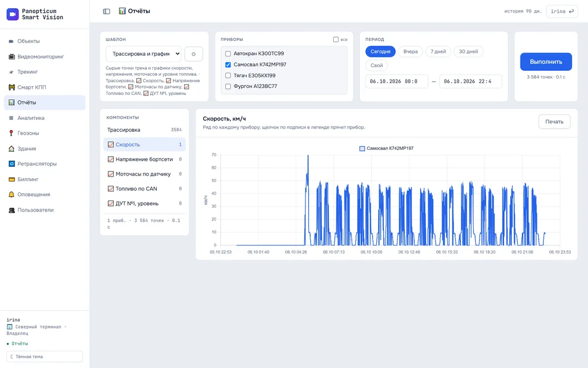This screenshot has width=588, height=368.
Task: Open Оповещения bell icon
Action: point(11,194)
